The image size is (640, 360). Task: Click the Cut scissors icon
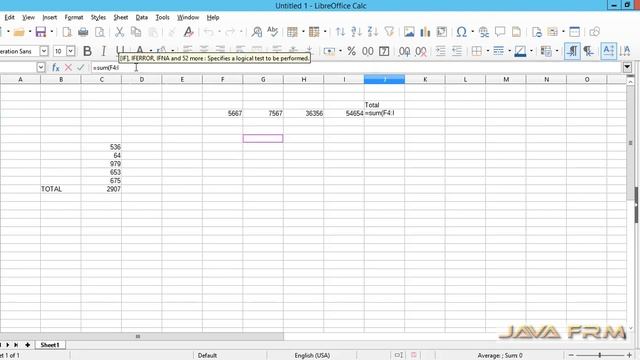[x=119, y=32]
